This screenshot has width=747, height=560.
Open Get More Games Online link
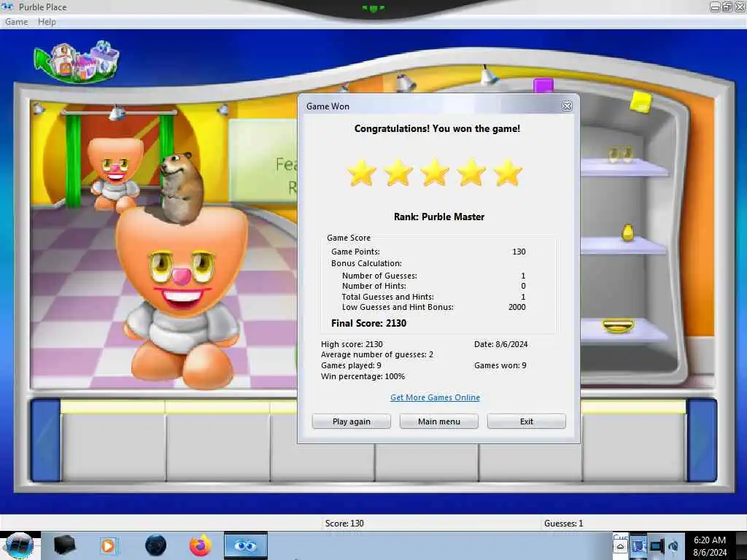(x=435, y=397)
